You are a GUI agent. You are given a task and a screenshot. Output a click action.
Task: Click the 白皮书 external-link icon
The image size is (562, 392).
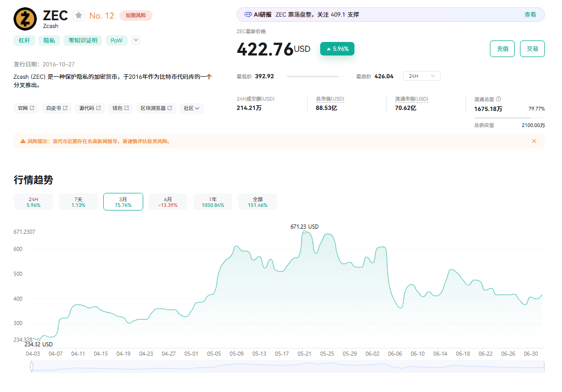coord(65,108)
